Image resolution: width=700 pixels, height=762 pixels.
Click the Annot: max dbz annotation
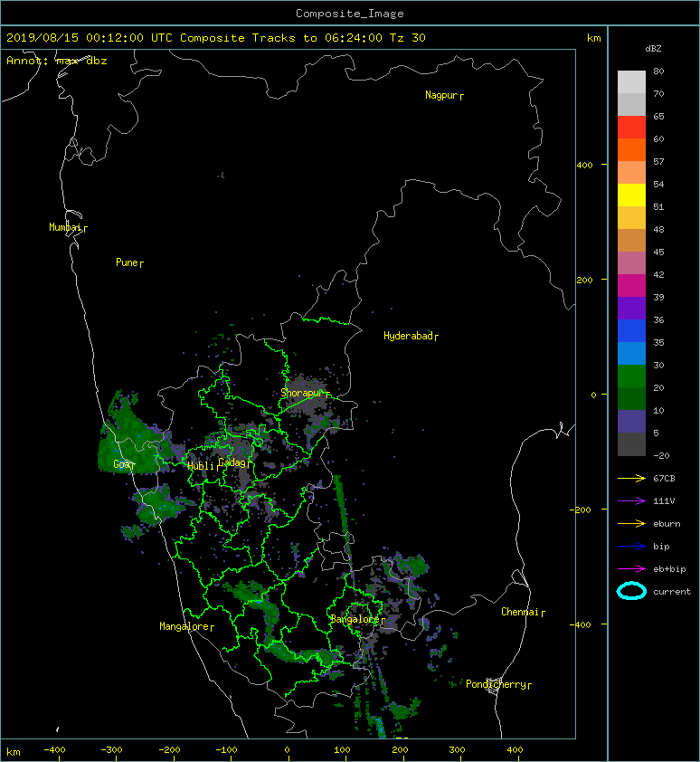56,61
